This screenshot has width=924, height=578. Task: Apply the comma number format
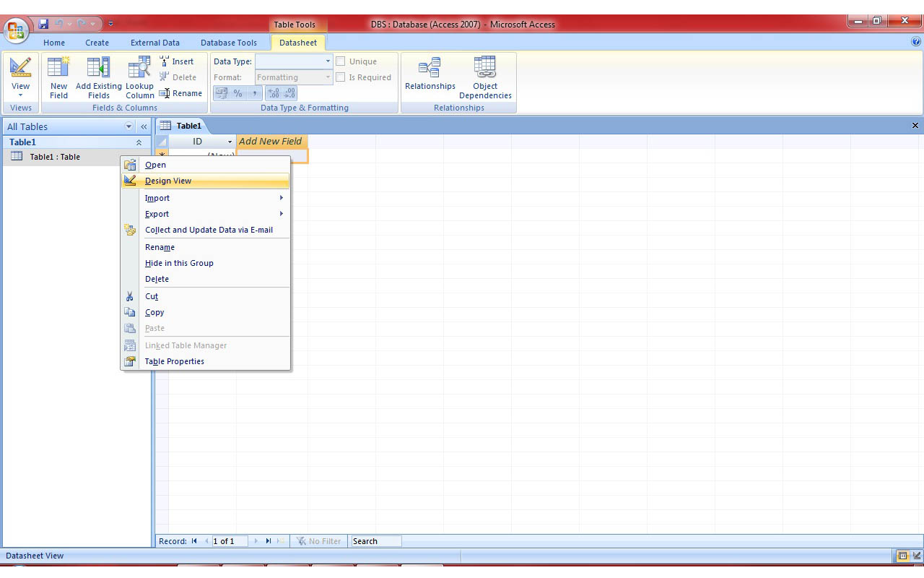click(x=254, y=93)
